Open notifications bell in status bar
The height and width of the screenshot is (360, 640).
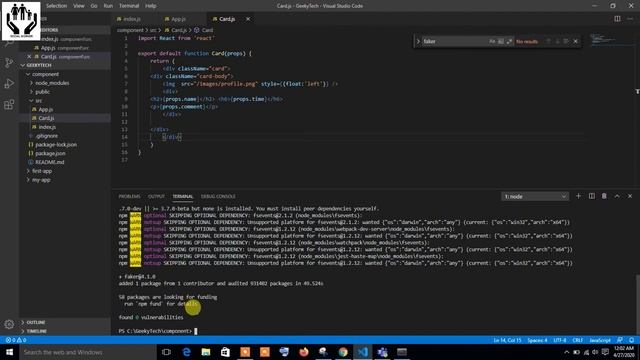point(631,340)
